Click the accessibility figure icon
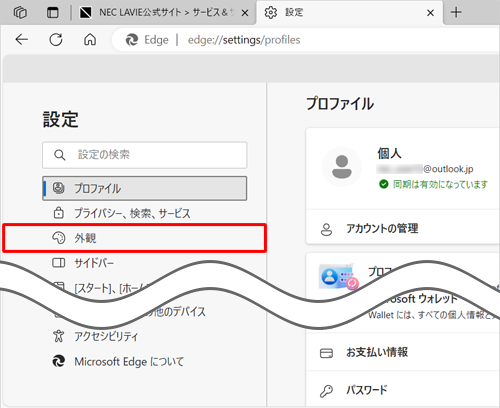 pyautogui.click(x=59, y=336)
